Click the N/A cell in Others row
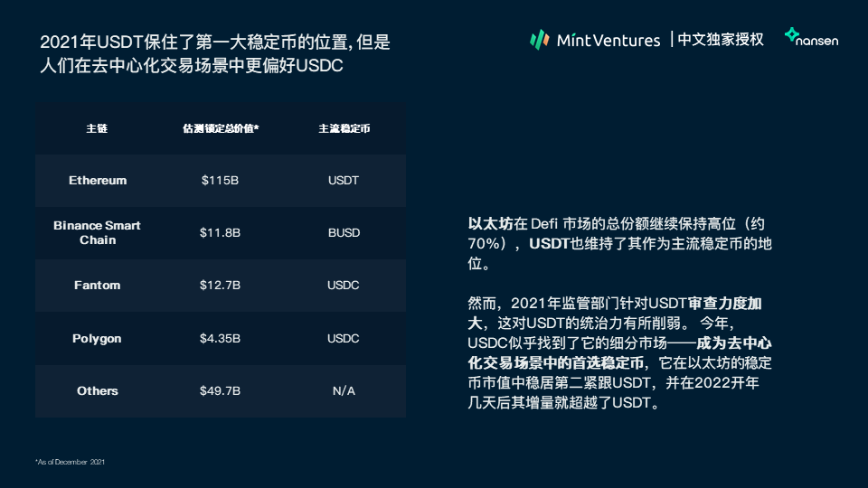This screenshot has height=488, width=868. 344,390
